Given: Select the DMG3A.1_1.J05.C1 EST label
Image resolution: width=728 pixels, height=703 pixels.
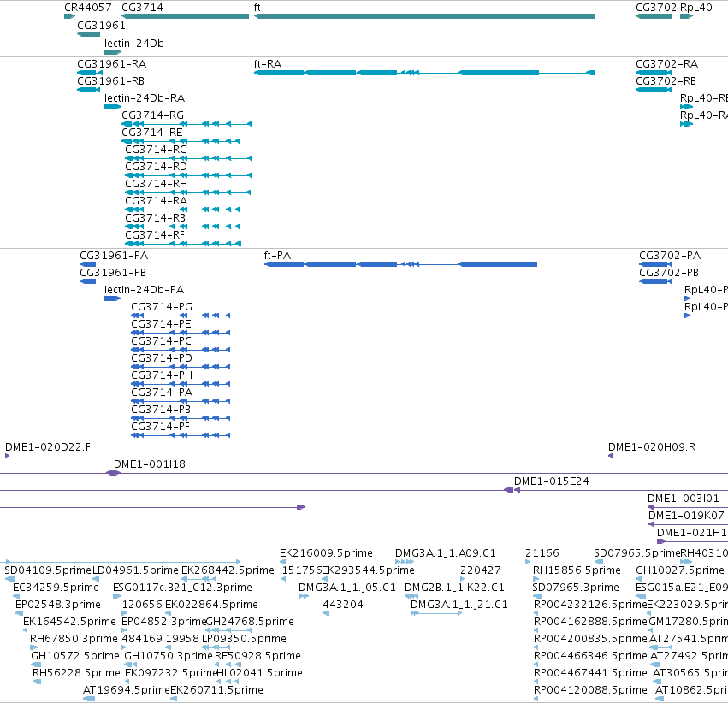Looking at the screenshot, I should 347,587.
